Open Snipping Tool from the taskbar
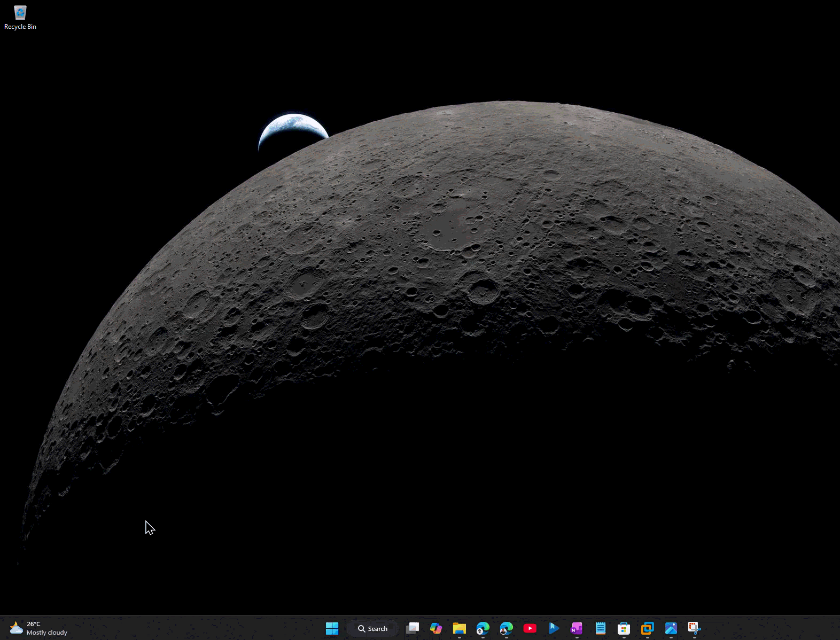This screenshot has width=840, height=640. [695, 628]
